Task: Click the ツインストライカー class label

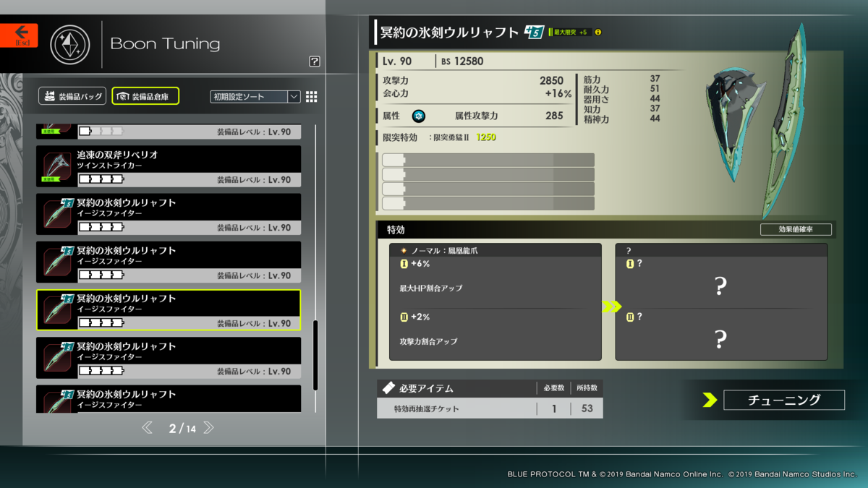Action: click(110, 166)
